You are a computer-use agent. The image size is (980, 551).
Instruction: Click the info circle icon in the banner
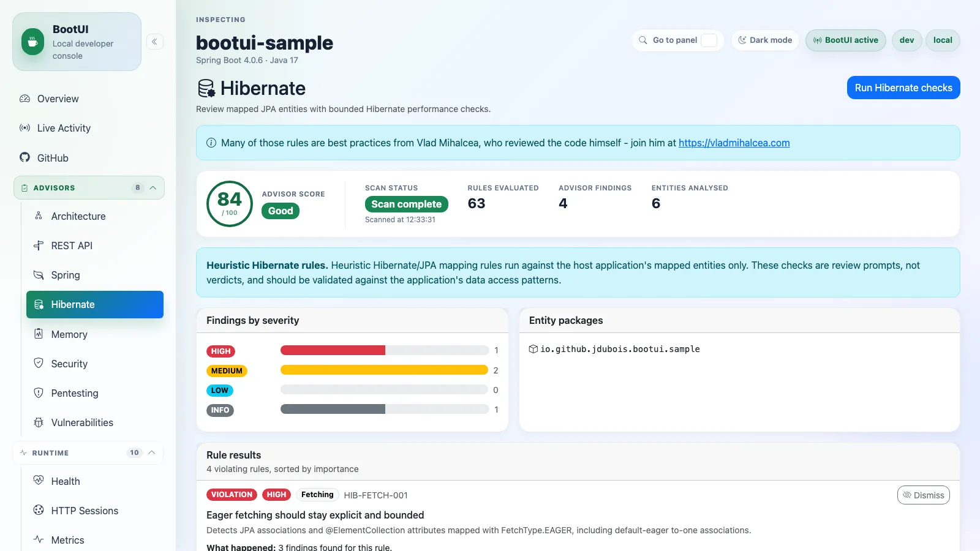[211, 143]
